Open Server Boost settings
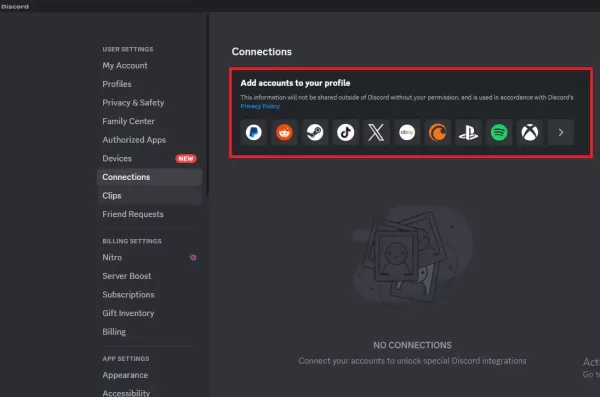 (150, 276)
